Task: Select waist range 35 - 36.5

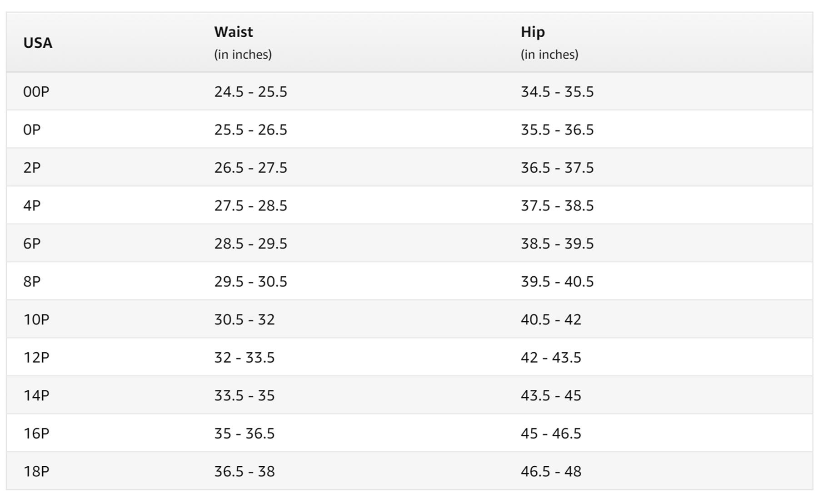Action: tap(244, 434)
